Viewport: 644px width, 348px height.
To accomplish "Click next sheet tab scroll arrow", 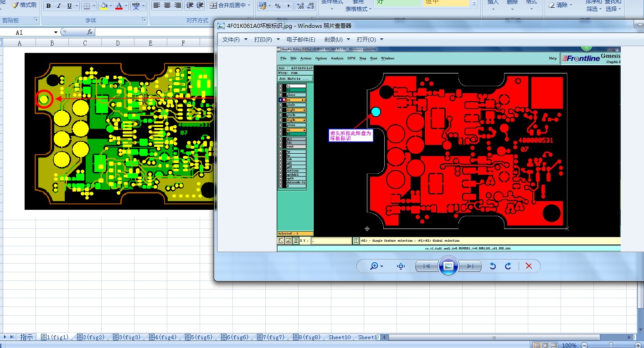I will (x=5, y=337).
